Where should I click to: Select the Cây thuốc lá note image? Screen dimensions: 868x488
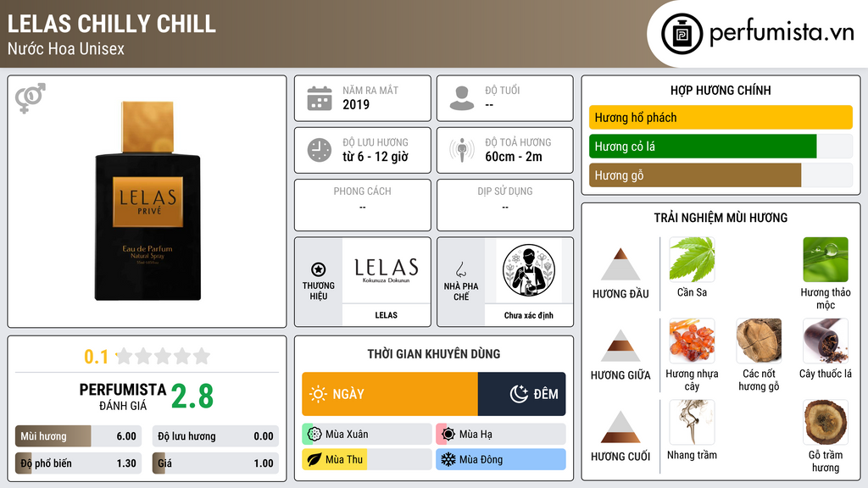[826, 341]
